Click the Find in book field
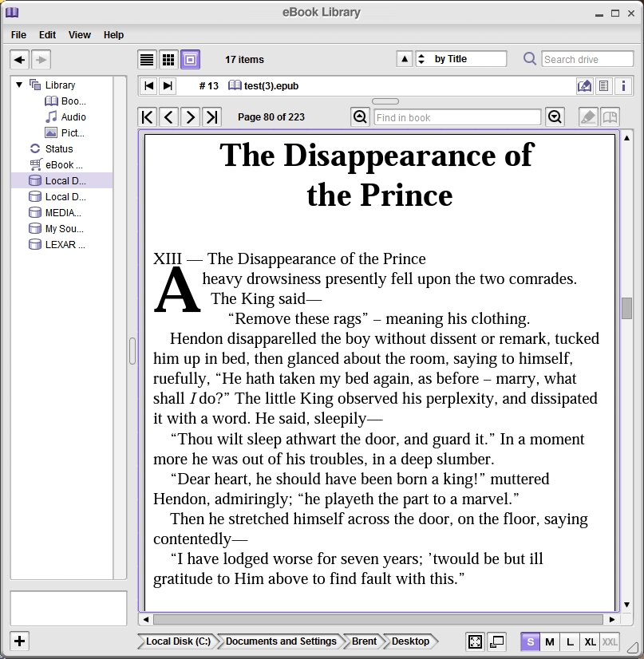Viewport: 644px width, 659px height. (457, 117)
